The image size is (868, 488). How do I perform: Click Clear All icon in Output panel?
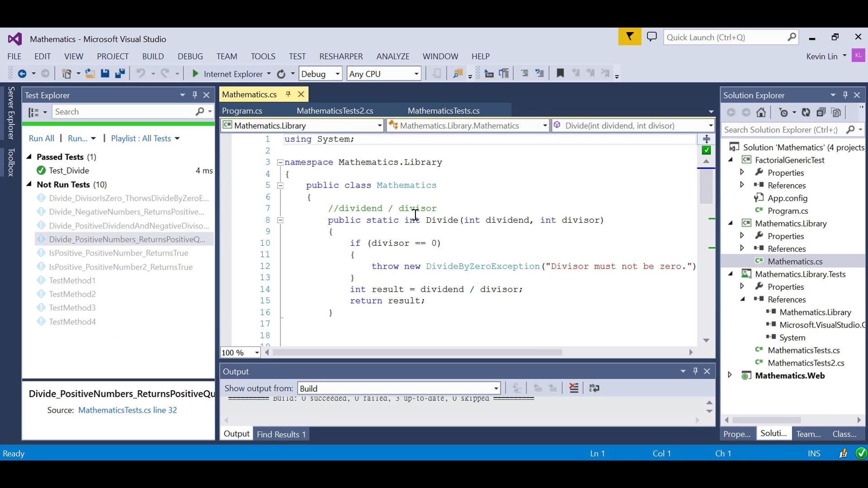click(x=574, y=388)
